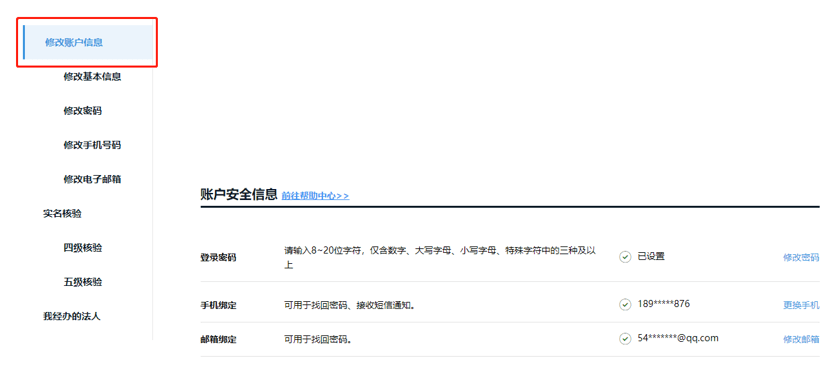Select 四级核验 in the sidebar
837x377 pixels.
83,248
